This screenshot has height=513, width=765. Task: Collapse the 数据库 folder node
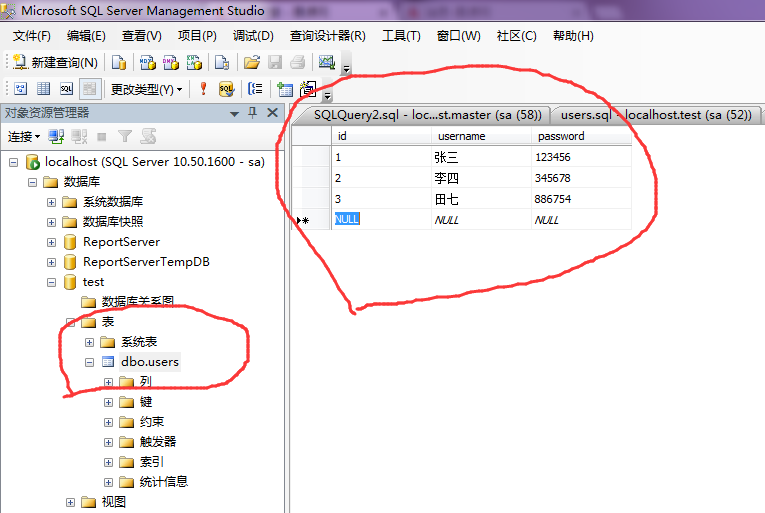pos(32,182)
